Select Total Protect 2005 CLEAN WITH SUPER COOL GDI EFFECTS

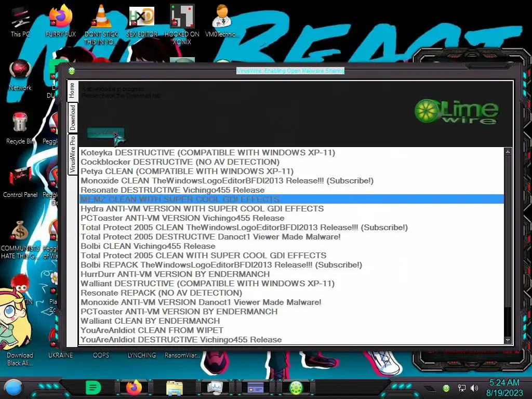pos(291,256)
